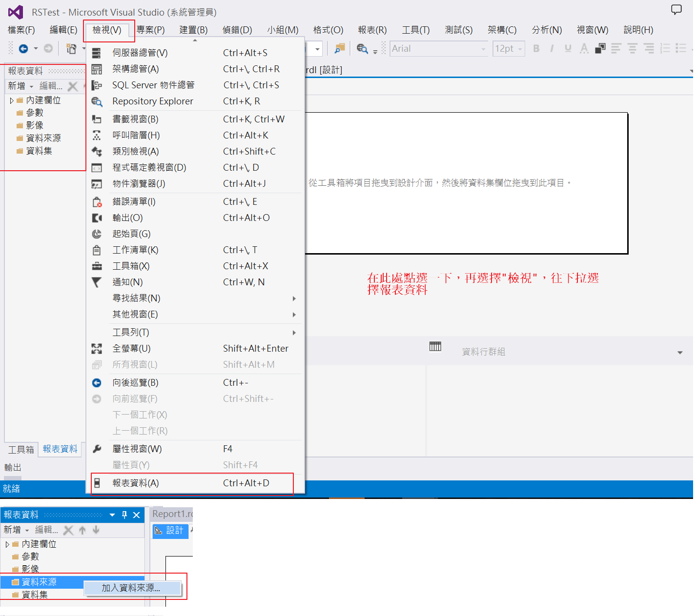This screenshot has height=616, width=697.
Task: Open the 檢視(V) menu
Action: [107, 30]
